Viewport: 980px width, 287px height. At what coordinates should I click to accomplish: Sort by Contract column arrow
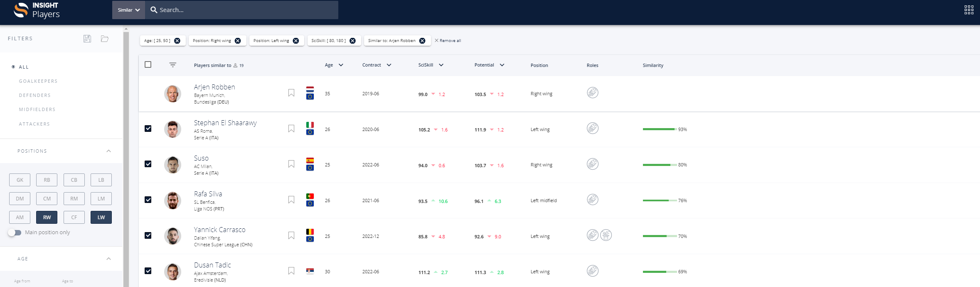[389, 65]
